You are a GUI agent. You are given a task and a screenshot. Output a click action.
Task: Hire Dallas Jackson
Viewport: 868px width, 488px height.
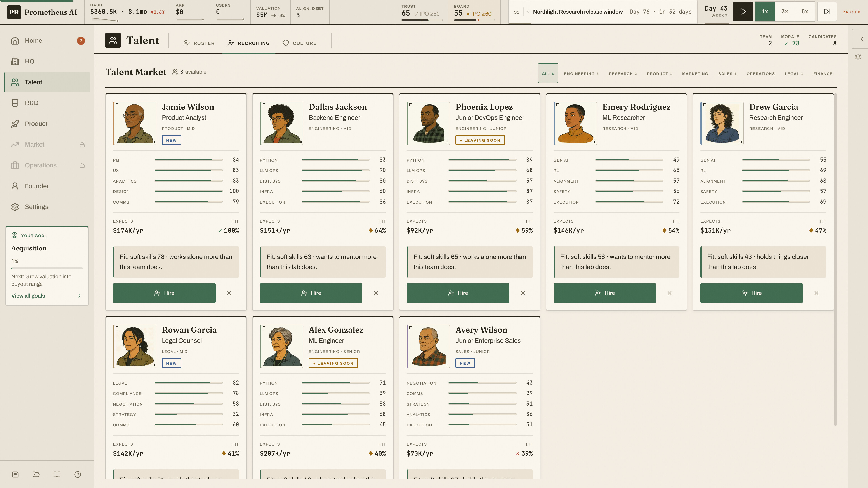click(x=311, y=293)
